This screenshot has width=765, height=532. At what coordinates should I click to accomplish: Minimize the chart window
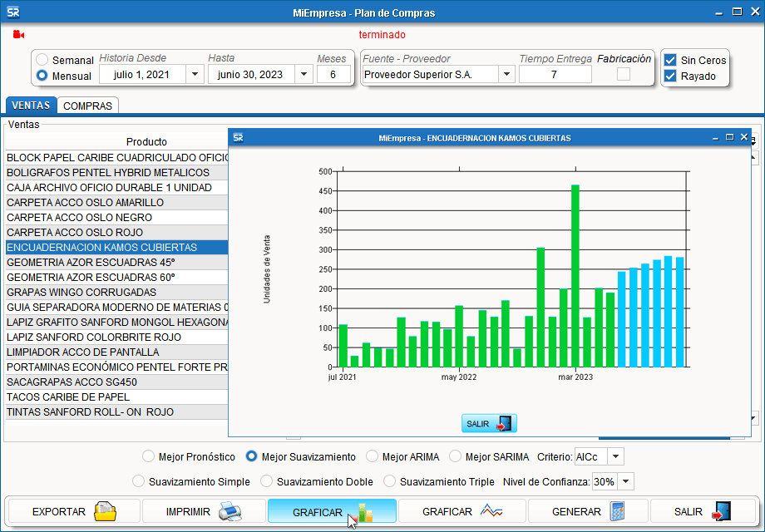[715, 139]
